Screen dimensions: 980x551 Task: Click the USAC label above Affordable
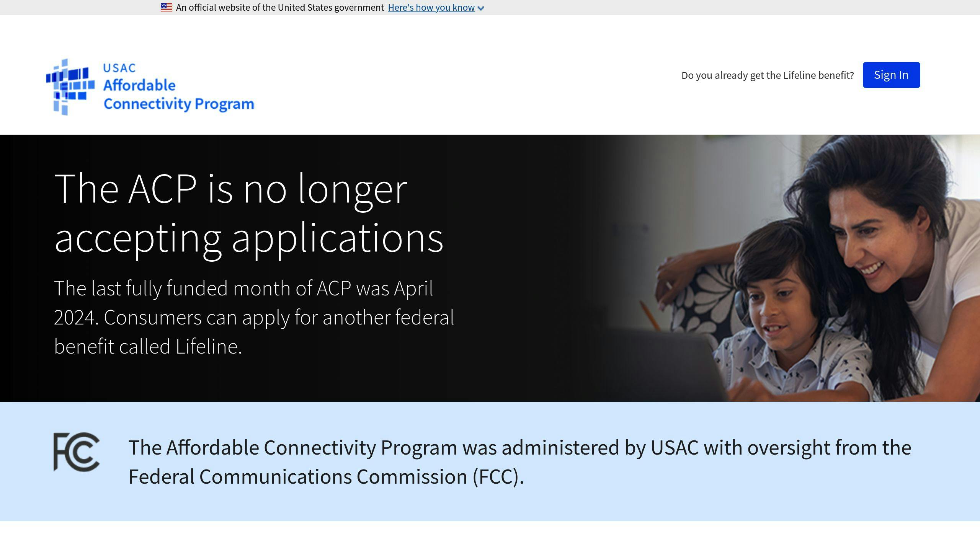coord(119,68)
